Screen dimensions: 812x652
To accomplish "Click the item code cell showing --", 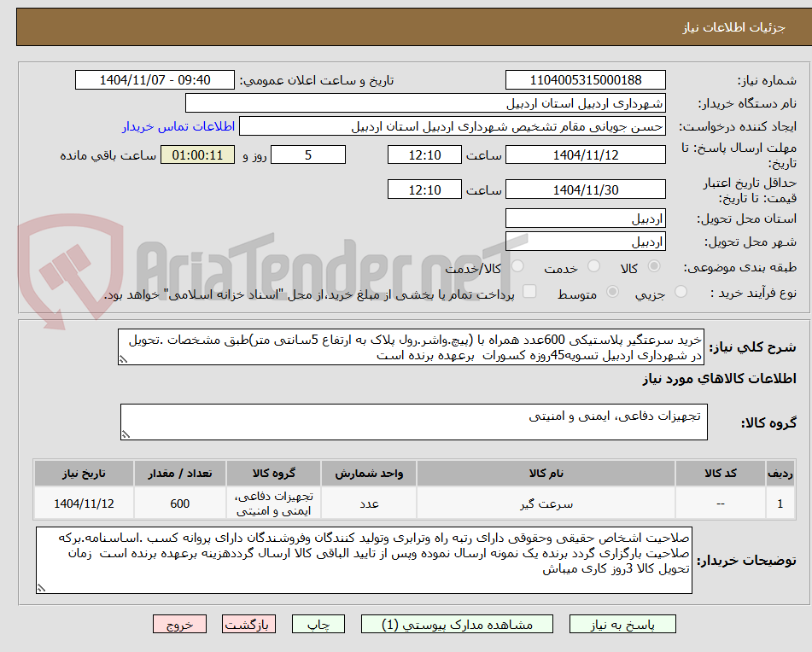I will (721, 504).
